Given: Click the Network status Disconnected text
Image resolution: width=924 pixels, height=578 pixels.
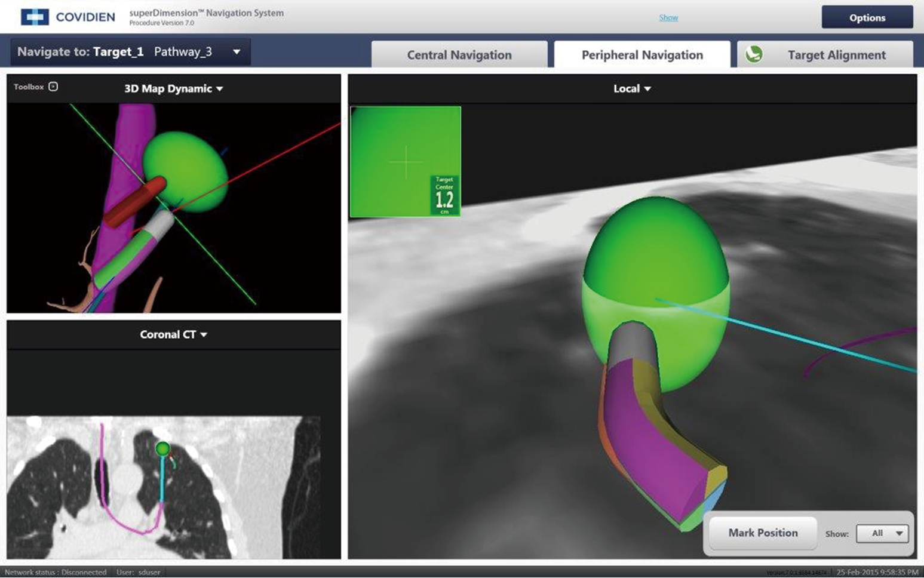Looking at the screenshot, I should click(56, 572).
